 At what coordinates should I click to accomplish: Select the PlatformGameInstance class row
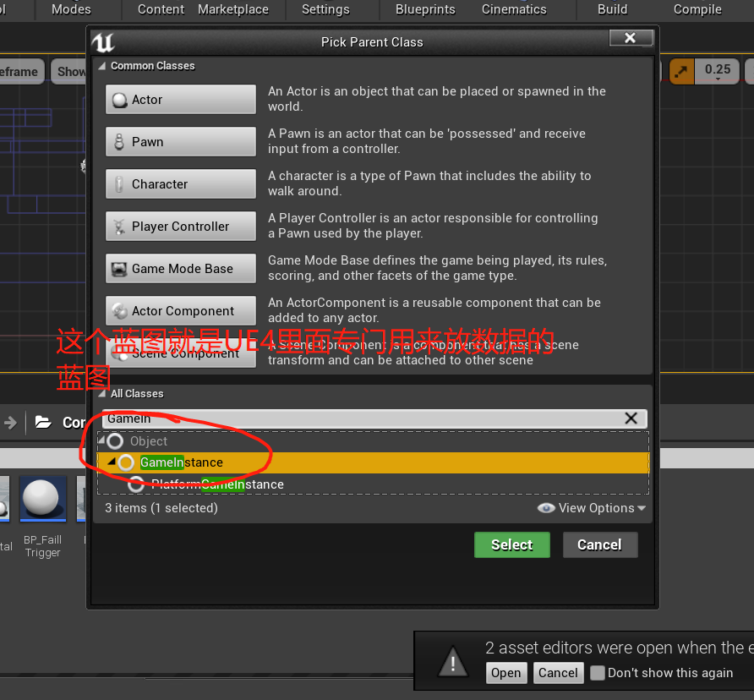(373, 484)
